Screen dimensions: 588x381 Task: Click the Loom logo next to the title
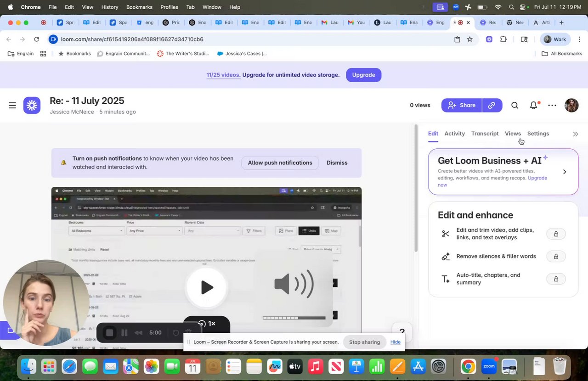32,105
